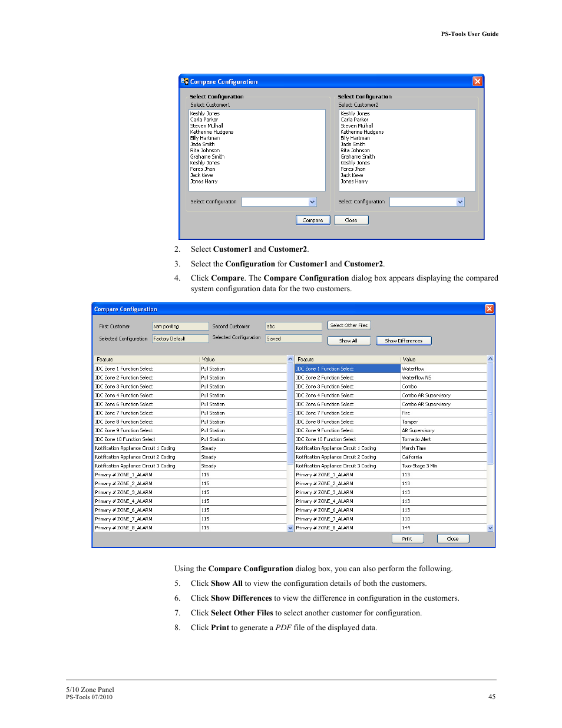Viewport: 562px width, 728px height.
Task: Select Carla Parker in the Customer2 list
Action: click(354, 120)
